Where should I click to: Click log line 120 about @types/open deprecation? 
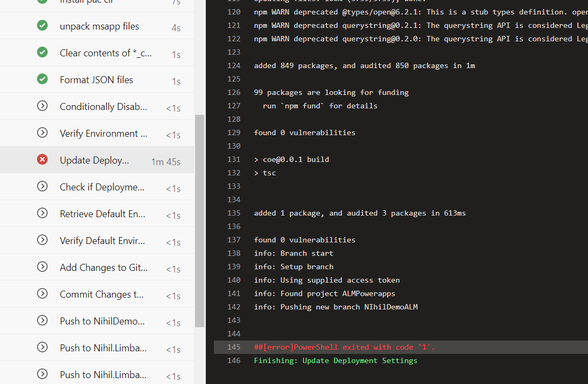coord(421,12)
